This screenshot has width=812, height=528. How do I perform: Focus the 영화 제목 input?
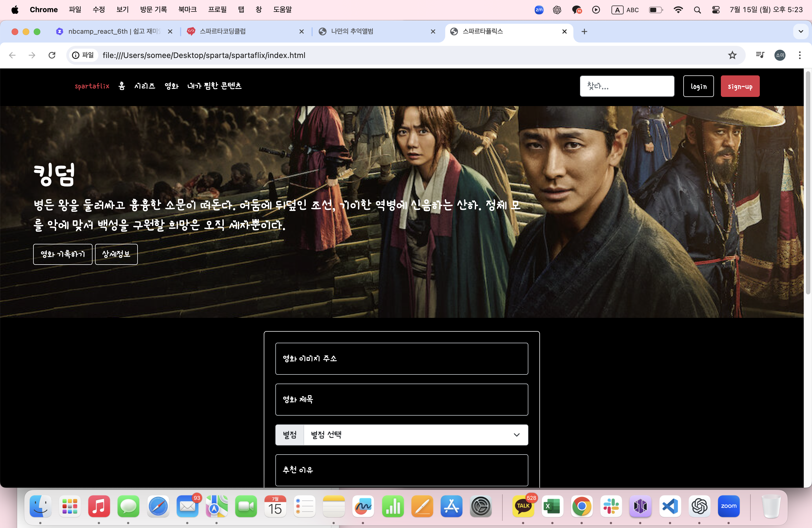pos(402,399)
